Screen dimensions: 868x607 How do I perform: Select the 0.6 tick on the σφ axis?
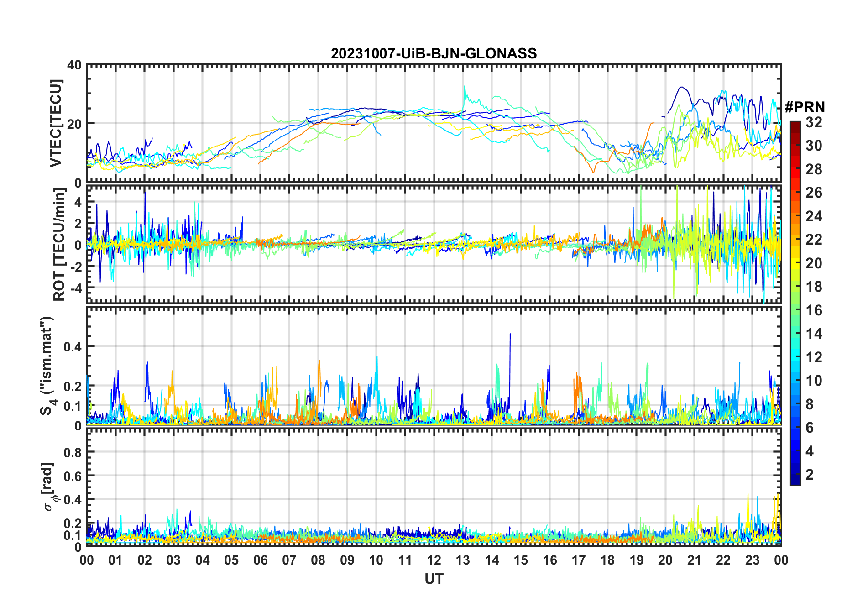73,476
